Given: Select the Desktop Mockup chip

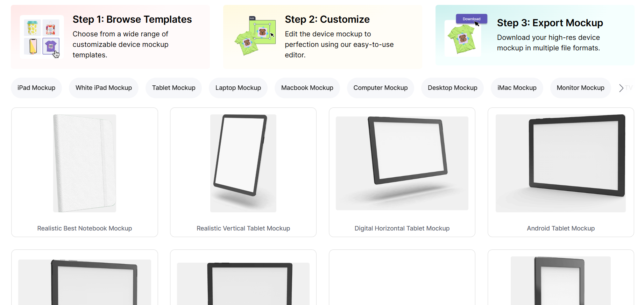Looking at the screenshot, I should pyautogui.click(x=453, y=88).
